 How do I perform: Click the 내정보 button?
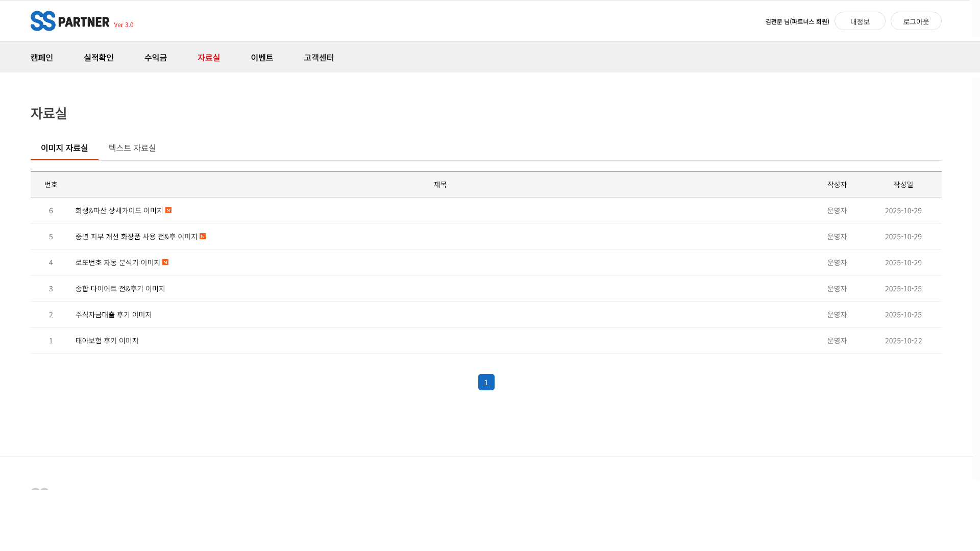(x=860, y=21)
